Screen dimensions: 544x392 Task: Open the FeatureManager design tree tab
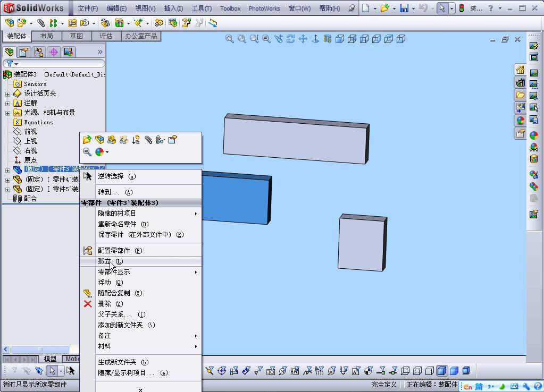pos(10,52)
